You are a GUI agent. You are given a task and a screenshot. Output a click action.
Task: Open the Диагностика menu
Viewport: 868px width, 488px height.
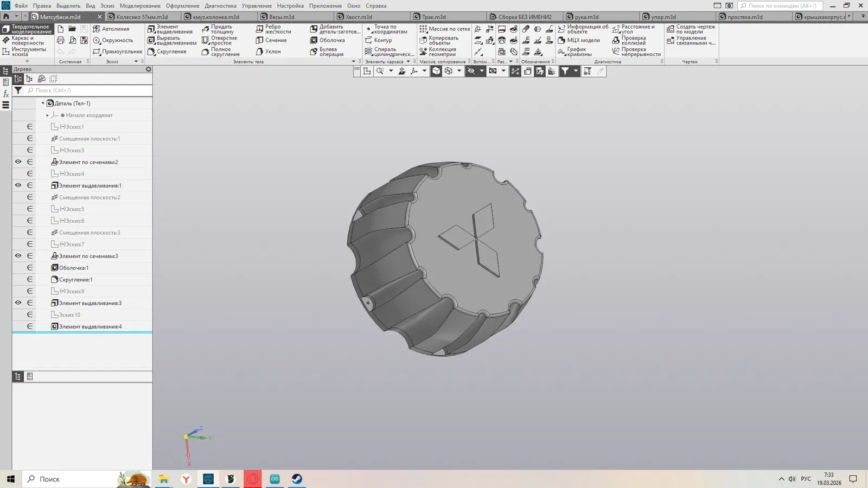coord(220,5)
